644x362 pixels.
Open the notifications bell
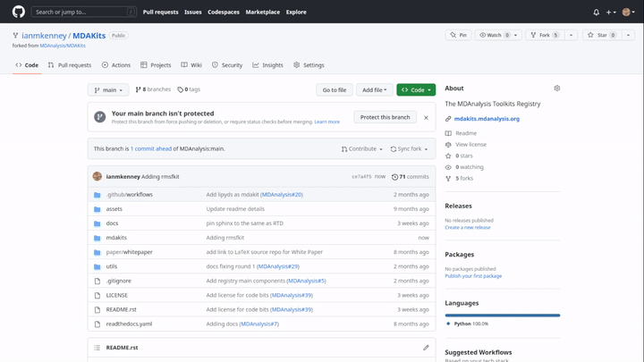(597, 13)
